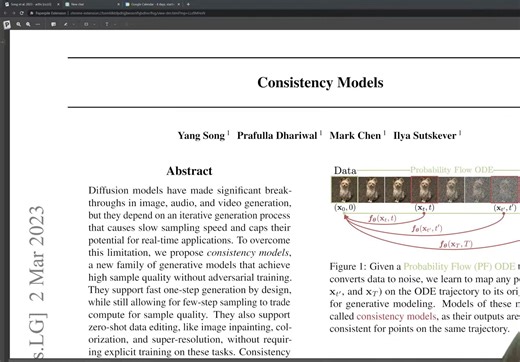This screenshot has height=362, width=520.
Task: Close the Google Calendar tab
Action: pos(179,4)
